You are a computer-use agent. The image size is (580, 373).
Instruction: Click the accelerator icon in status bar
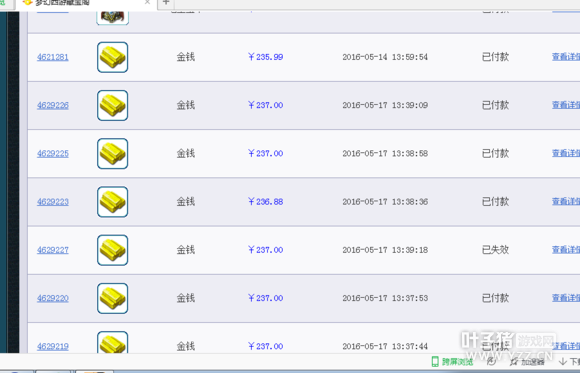514,362
